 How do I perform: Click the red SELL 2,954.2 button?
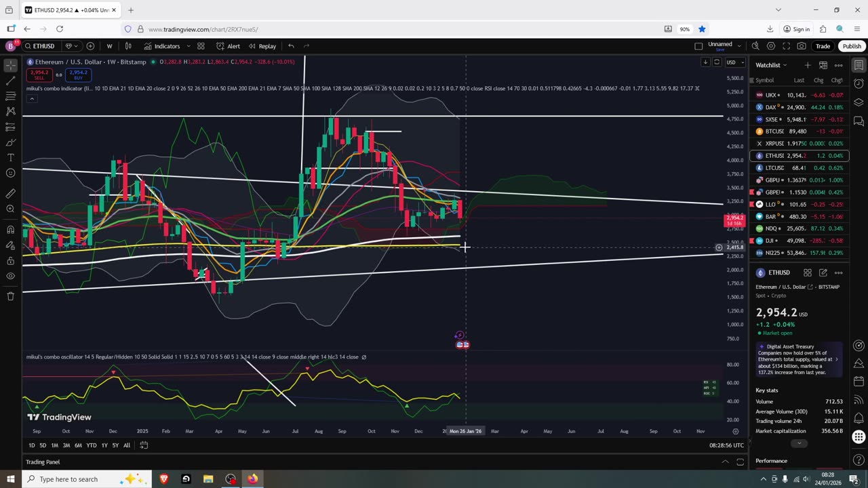[x=39, y=75]
